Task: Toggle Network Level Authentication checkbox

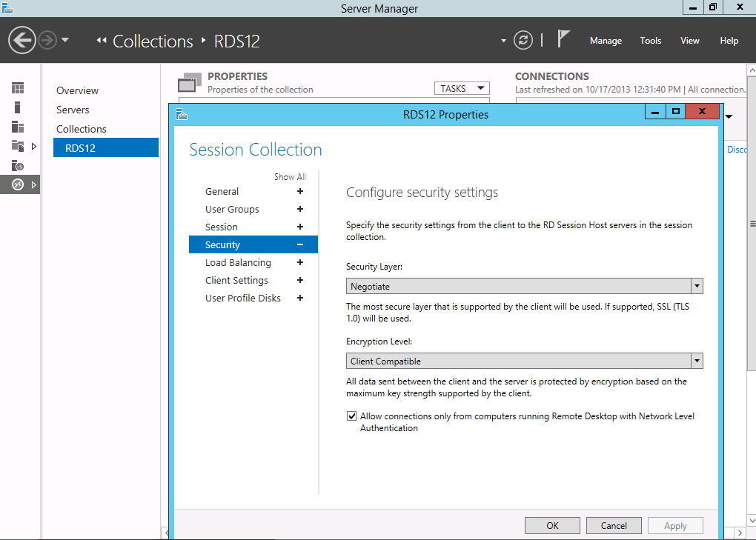Action: (x=352, y=416)
